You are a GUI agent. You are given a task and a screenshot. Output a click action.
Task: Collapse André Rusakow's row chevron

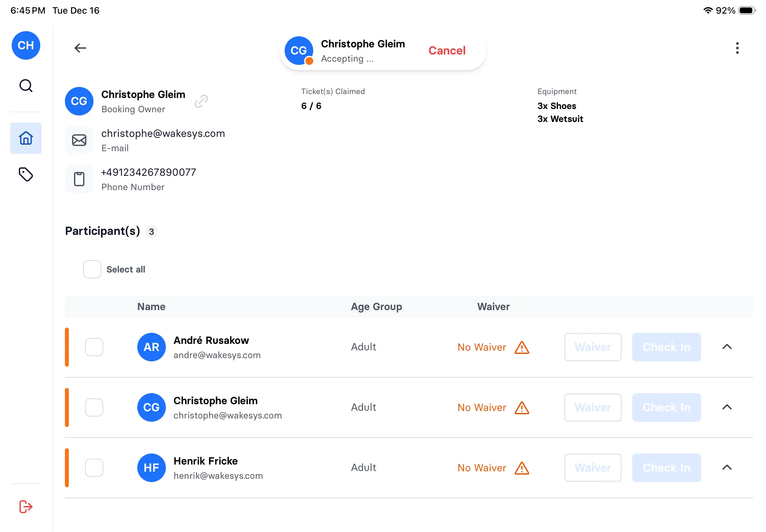726,347
